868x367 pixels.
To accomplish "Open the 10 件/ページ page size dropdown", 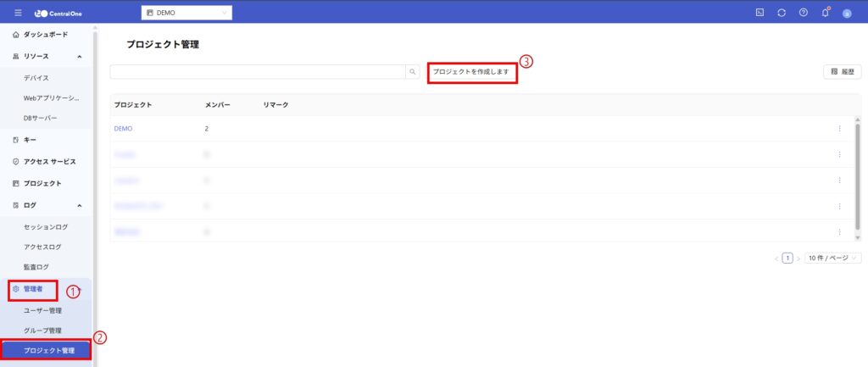I will (832, 258).
